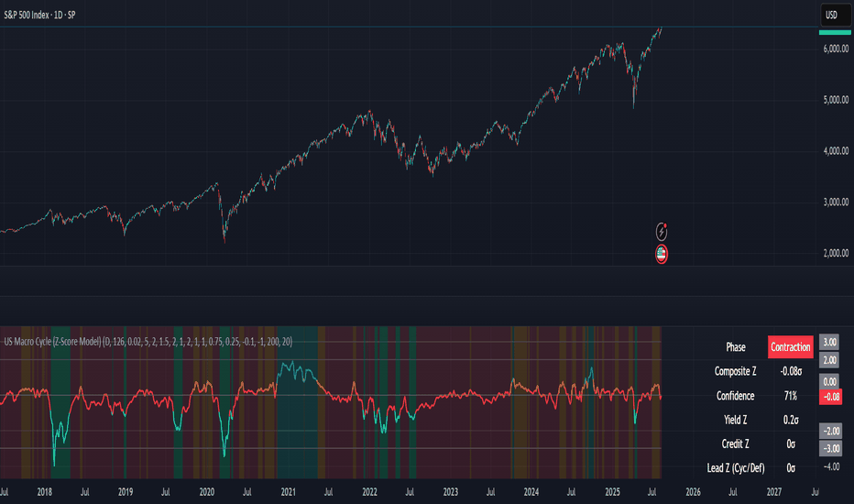Click the 2026 label on time axis
Screen dimensions: 854x504
pyautogui.click(x=694, y=492)
